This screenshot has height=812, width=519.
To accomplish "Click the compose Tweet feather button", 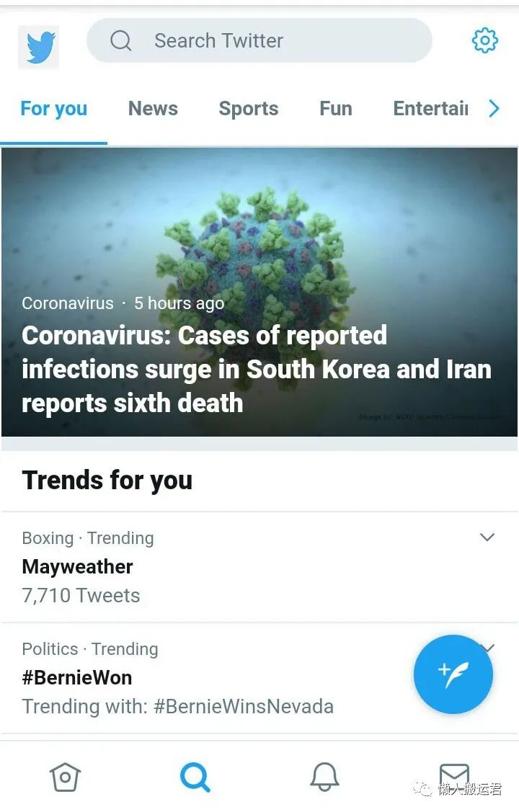I will [x=453, y=674].
